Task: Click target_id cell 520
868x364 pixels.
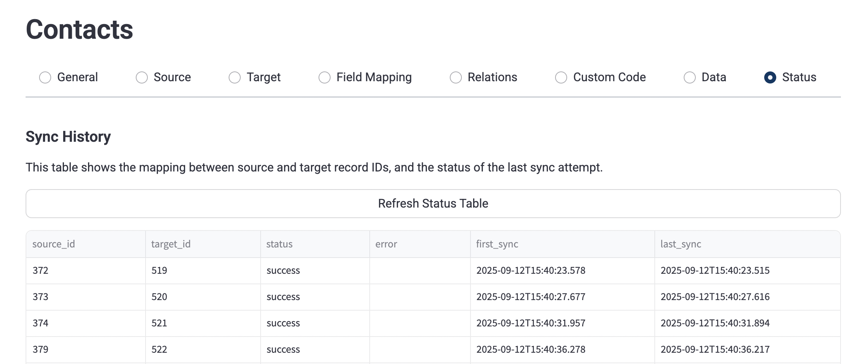Action: 203,297
